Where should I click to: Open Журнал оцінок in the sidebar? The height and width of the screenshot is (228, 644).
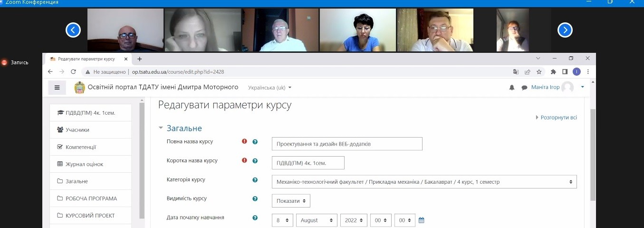coord(90,164)
